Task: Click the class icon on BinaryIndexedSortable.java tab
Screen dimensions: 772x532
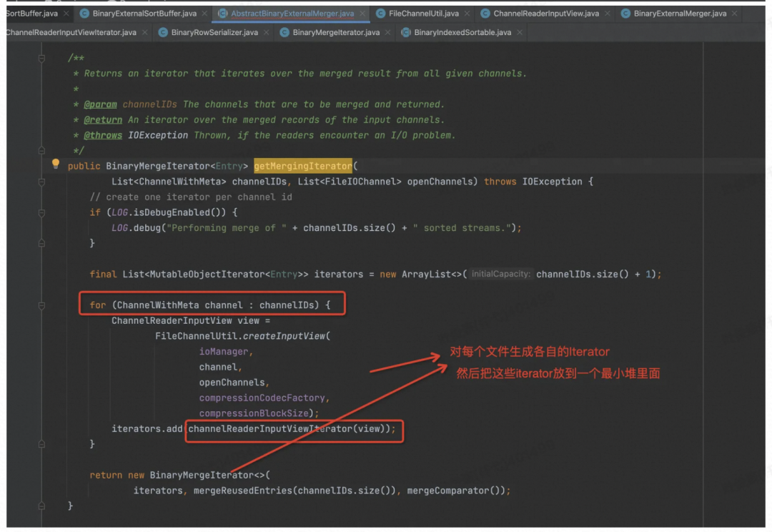Action: click(x=406, y=32)
